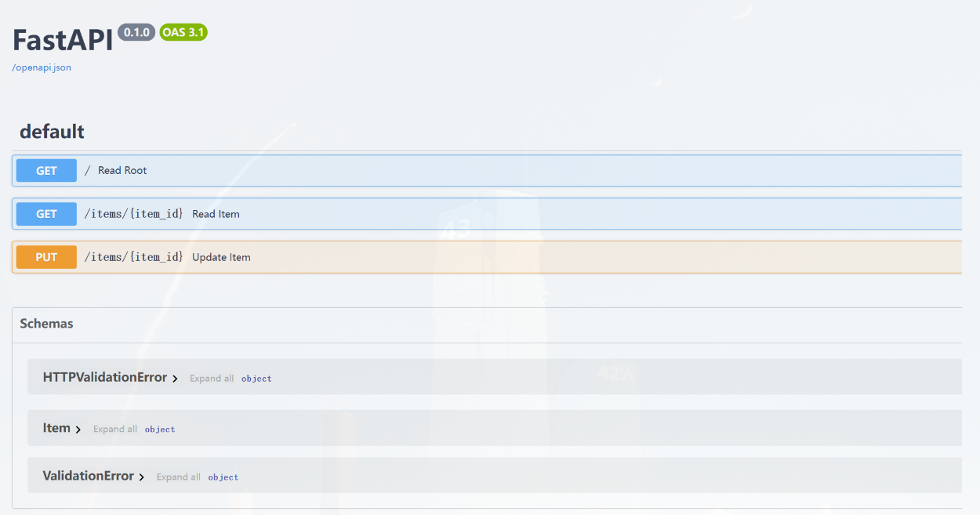Image resolution: width=980 pixels, height=515 pixels.
Task: Click the HTTPValidationError schema name
Action: (x=105, y=377)
